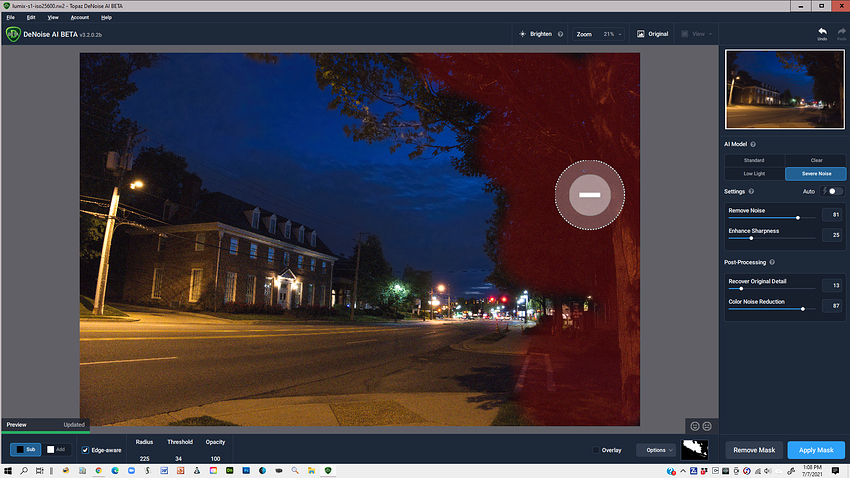850x478 pixels.
Task: Uncheck the Edge-aware checkbox
Action: [x=85, y=450]
